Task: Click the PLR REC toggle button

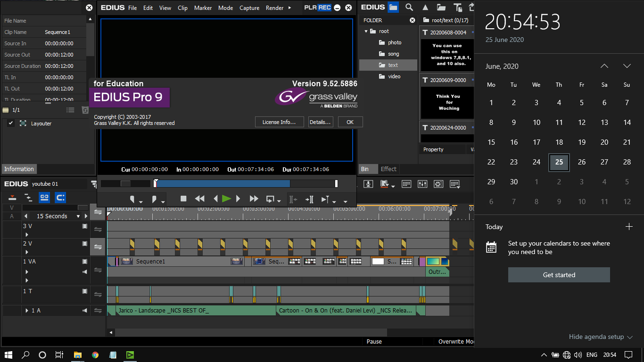Action: pos(318,8)
